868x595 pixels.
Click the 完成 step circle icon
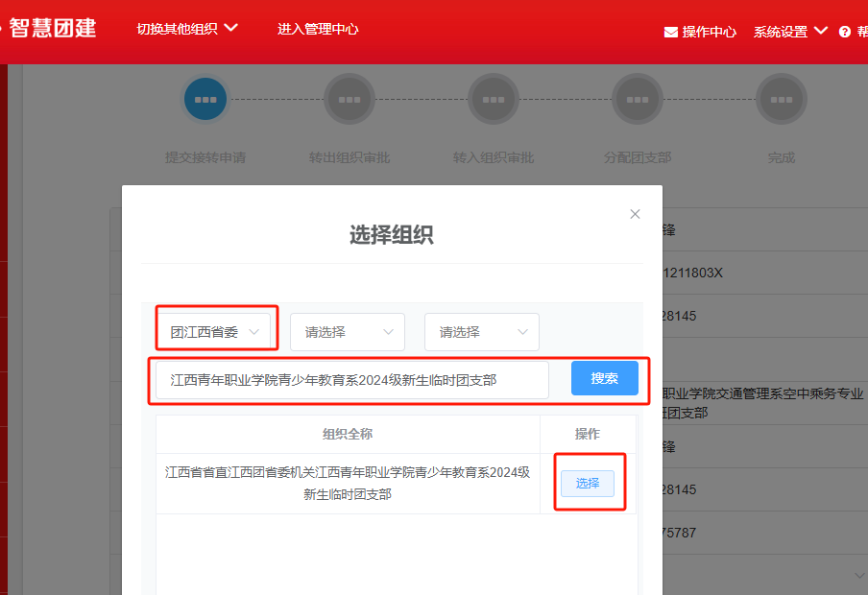(782, 99)
